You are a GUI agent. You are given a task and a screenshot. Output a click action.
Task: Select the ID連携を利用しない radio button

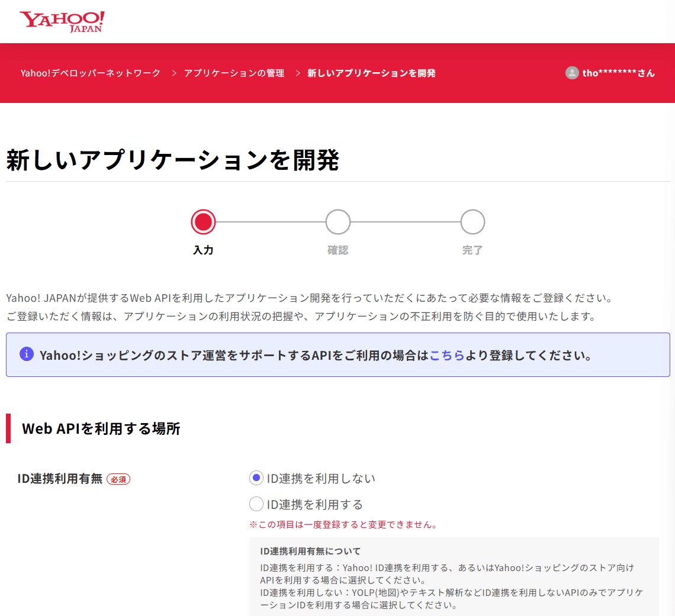pyautogui.click(x=256, y=478)
